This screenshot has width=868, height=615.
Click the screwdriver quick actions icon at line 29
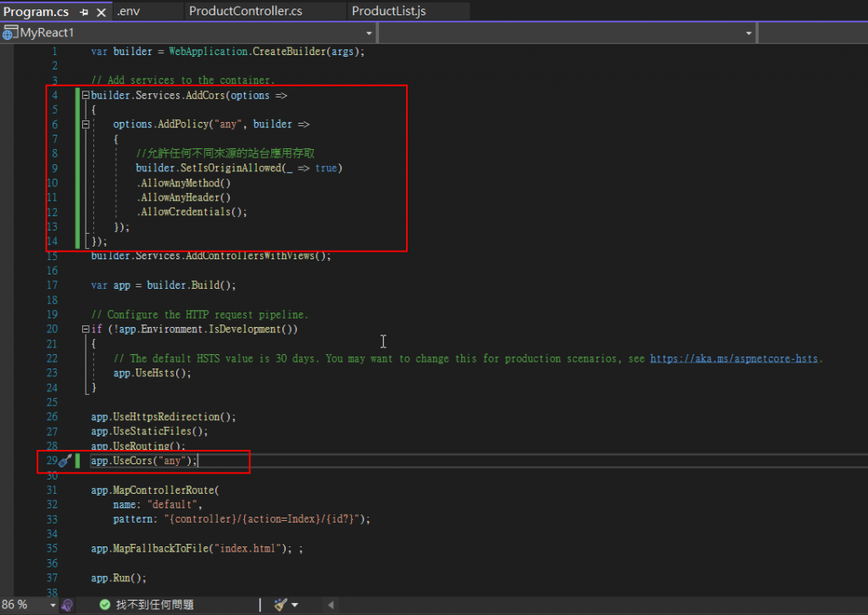(65, 461)
